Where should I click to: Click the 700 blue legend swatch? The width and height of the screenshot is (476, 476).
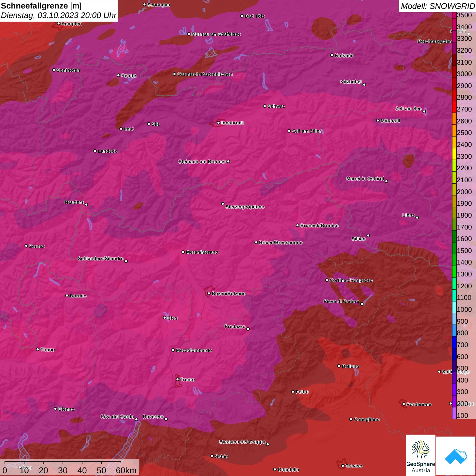454,342
